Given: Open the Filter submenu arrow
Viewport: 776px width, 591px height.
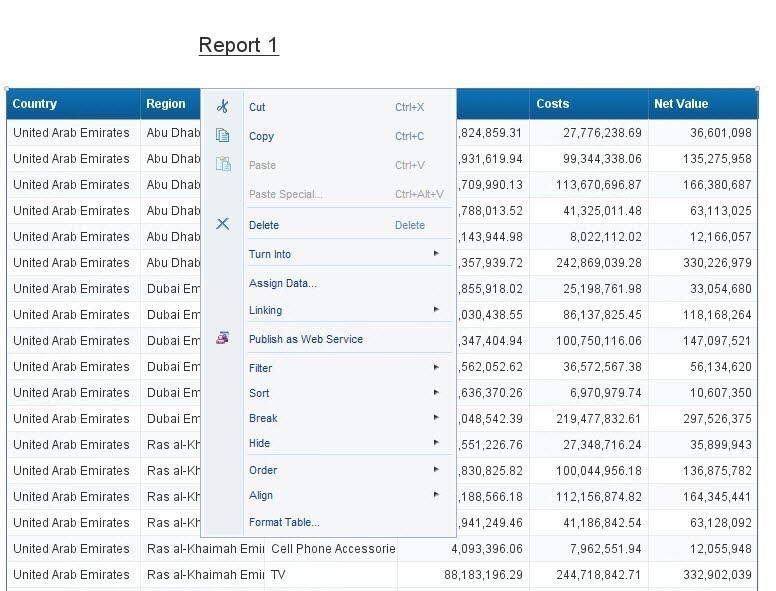Looking at the screenshot, I should (x=436, y=368).
